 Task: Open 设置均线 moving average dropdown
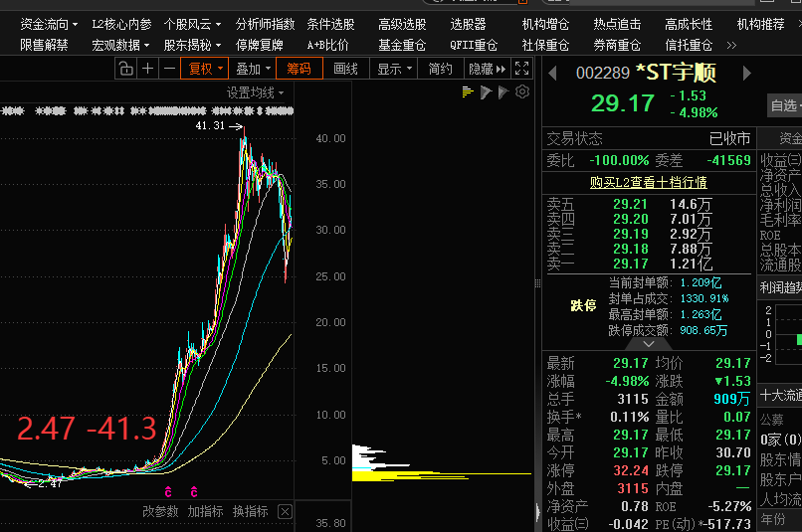click(255, 93)
